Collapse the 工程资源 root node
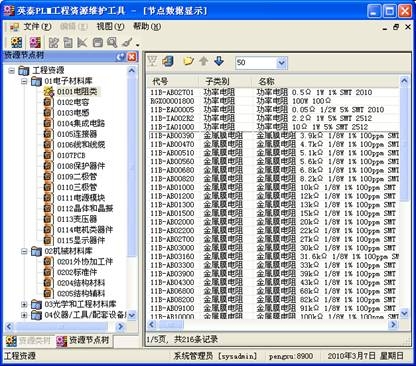 (12, 71)
